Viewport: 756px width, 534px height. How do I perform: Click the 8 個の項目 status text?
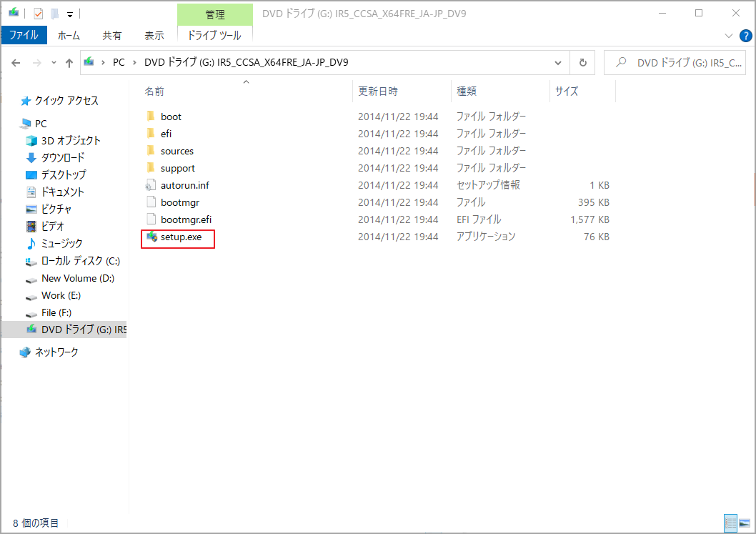36,523
